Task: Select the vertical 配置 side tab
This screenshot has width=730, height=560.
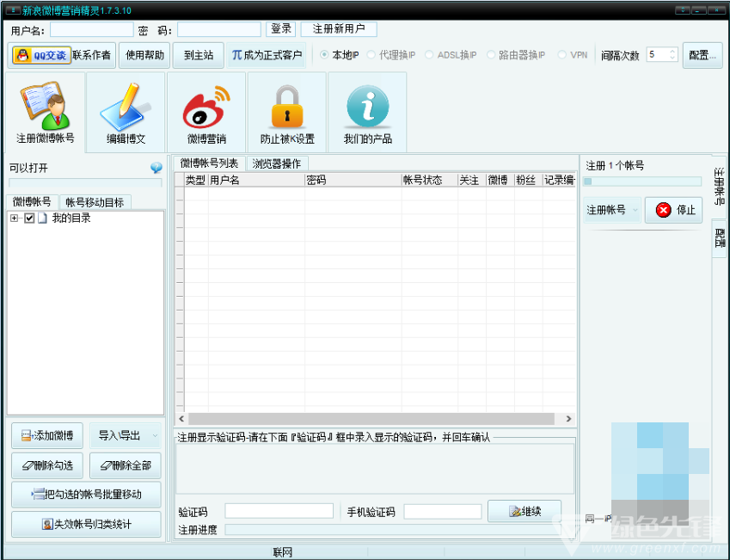Action: 720,237
